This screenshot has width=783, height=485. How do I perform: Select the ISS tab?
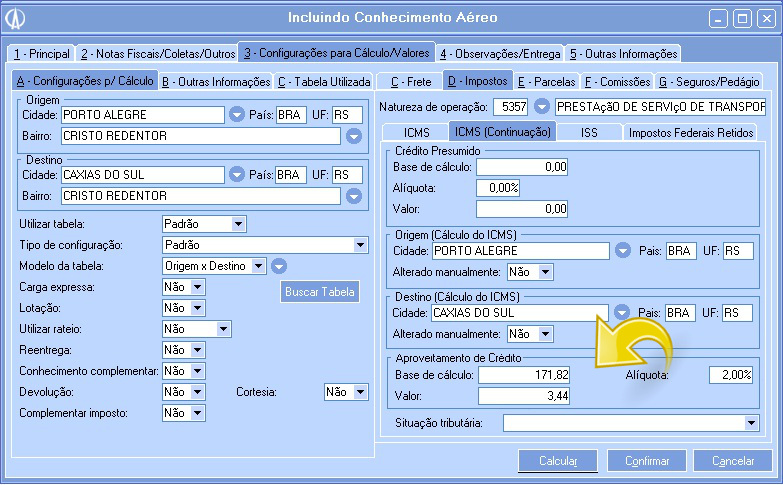(591, 132)
